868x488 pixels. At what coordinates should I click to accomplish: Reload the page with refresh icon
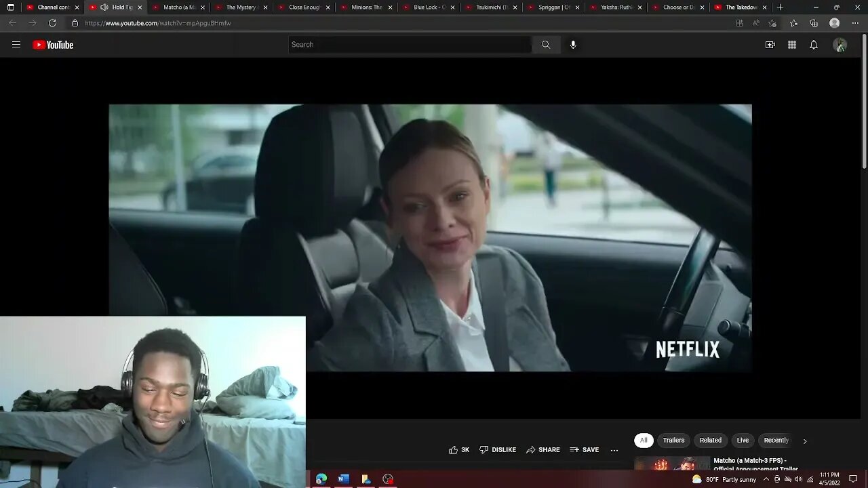click(52, 23)
